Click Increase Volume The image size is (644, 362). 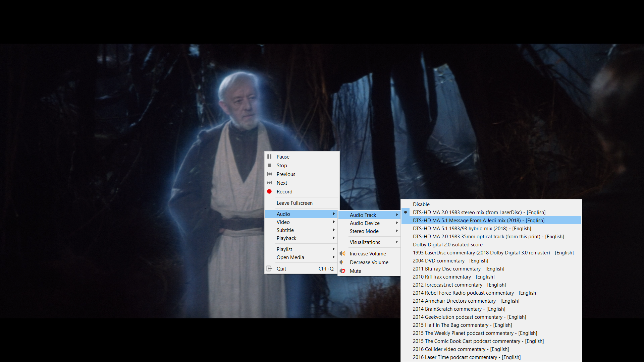tap(369, 253)
